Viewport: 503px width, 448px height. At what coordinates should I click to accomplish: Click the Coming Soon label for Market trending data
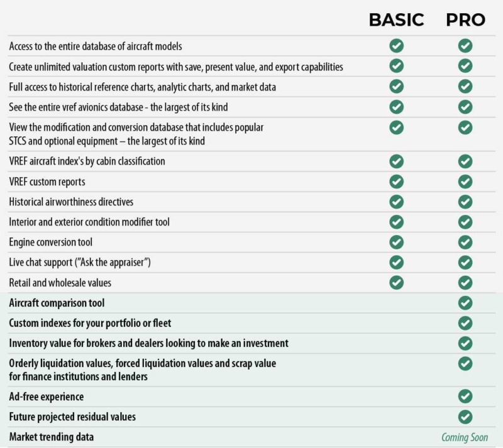click(x=464, y=437)
